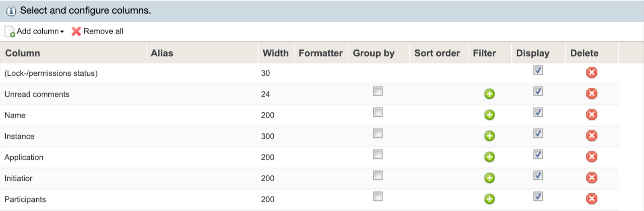Add filter on the Participants row
This screenshot has height=211, width=644.
489,199
